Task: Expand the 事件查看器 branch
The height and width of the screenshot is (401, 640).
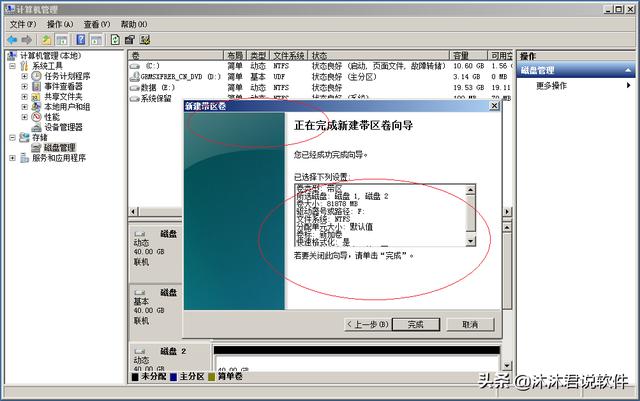Action: [24, 86]
